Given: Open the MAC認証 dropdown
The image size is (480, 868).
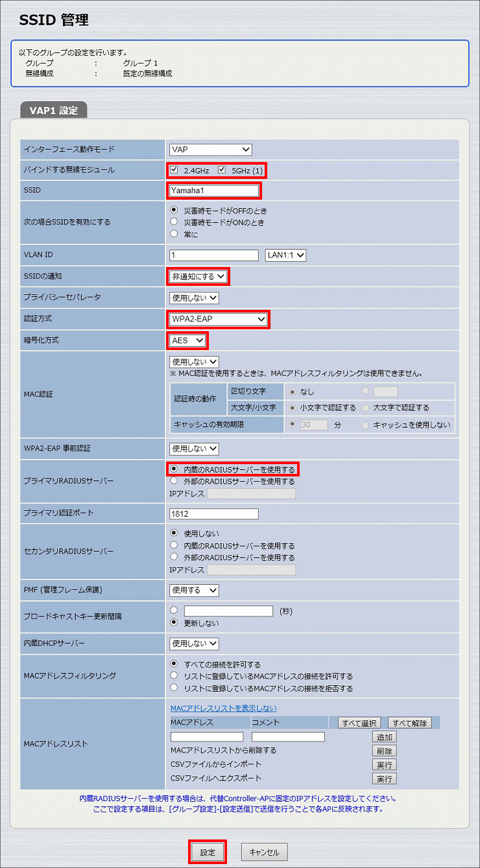Looking at the screenshot, I should [194, 361].
